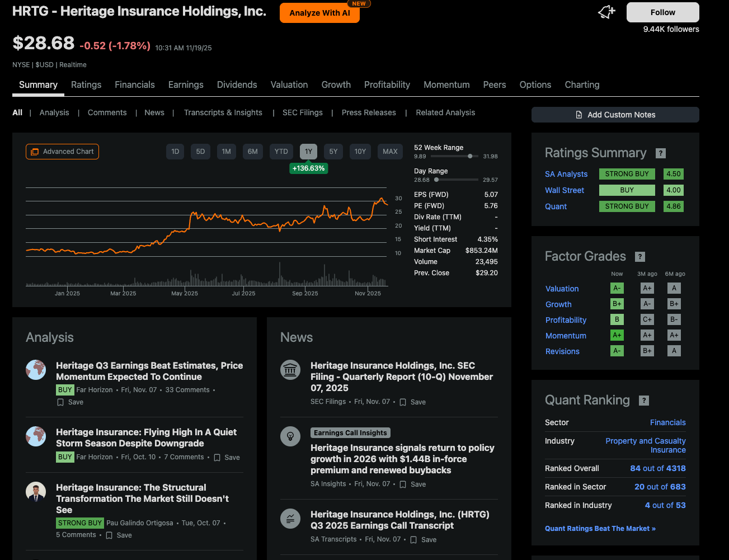Click the Advanced Chart icon button
The image size is (729, 560).
pyautogui.click(x=62, y=152)
